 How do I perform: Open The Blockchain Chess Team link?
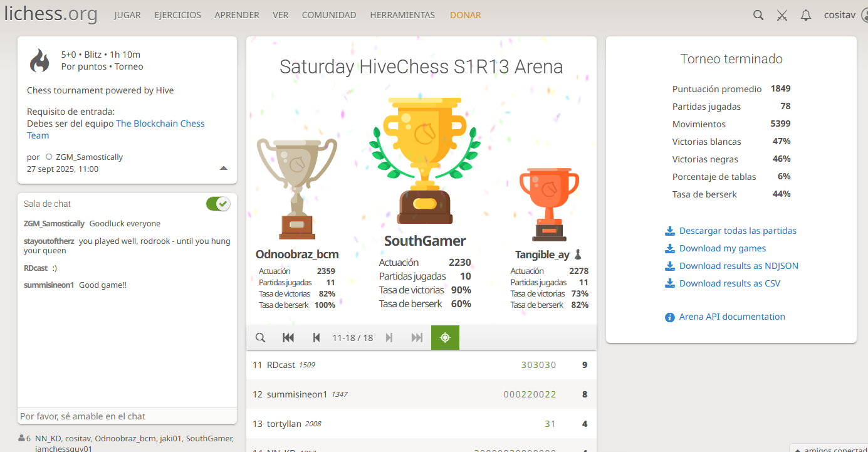coord(116,130)
